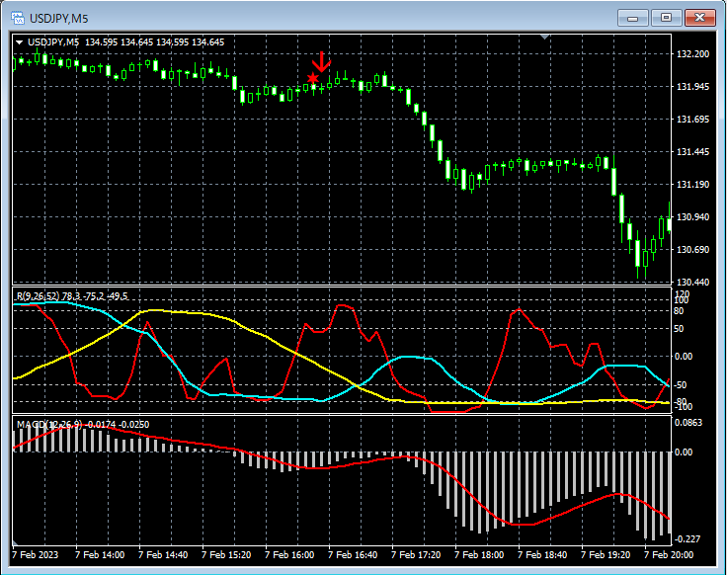The height and width of the screenshot is (575, 728).
Task: Close the USDJPY,M5 chart window
Action: (700, 17)
